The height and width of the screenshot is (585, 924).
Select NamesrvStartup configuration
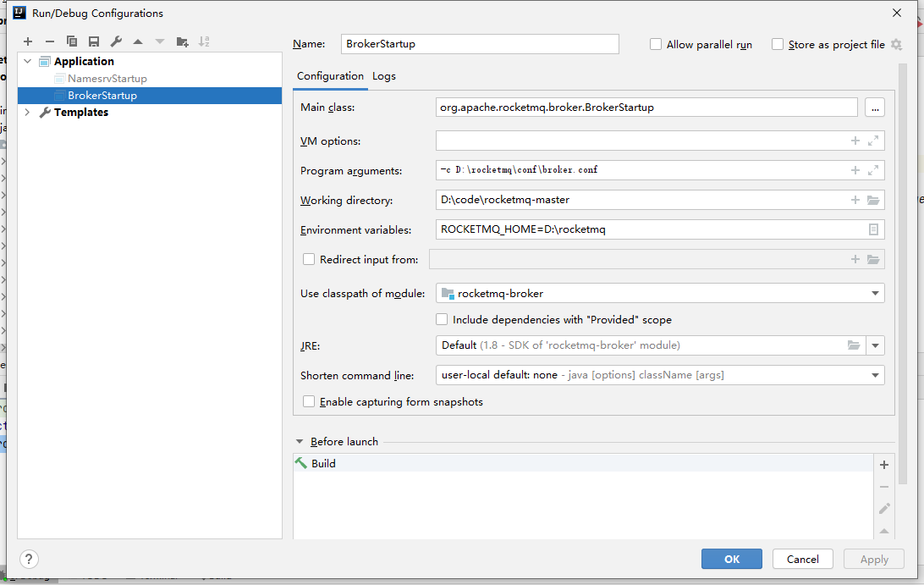(x=107, y=79)
